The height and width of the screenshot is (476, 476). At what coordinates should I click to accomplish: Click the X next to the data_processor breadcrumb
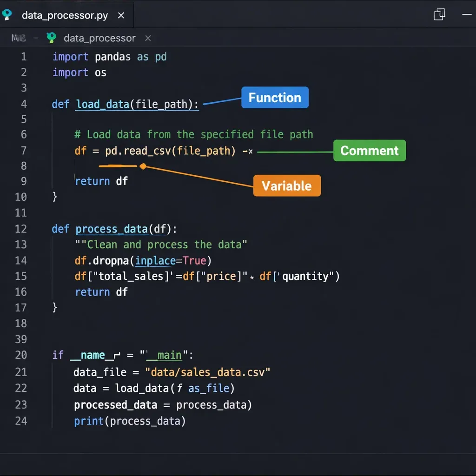pyautogui.click(x=148, y=38)
